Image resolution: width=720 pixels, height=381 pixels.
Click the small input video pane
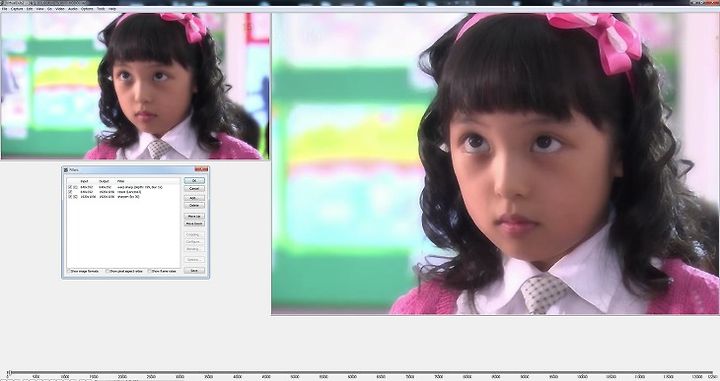135,86
